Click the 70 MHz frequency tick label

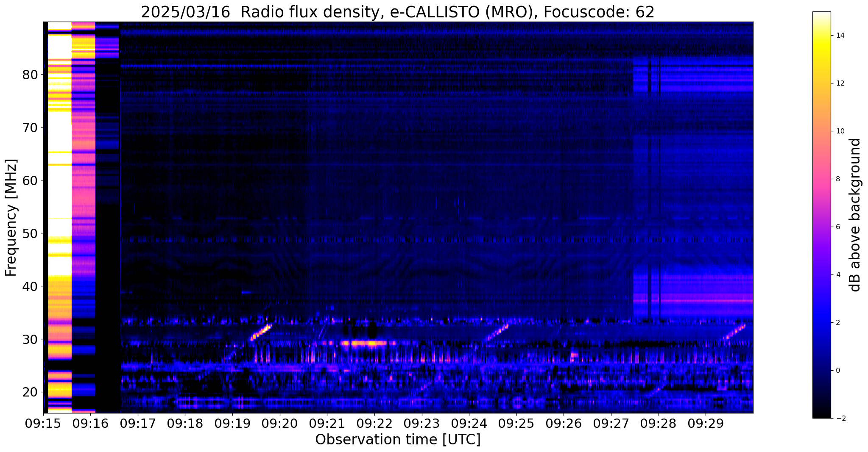(30, 128)
